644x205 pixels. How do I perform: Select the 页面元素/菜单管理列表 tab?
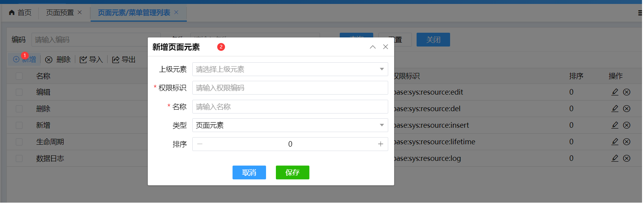(134, 13)
